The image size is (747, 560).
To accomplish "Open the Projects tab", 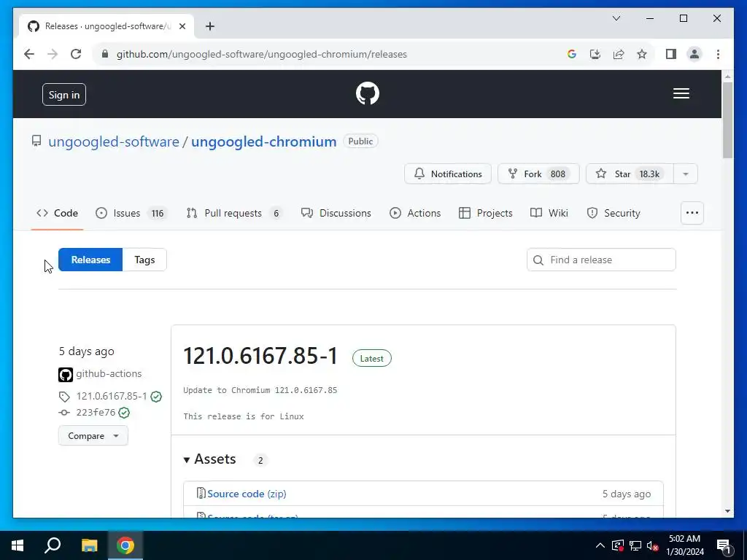I will click(485, 213).
